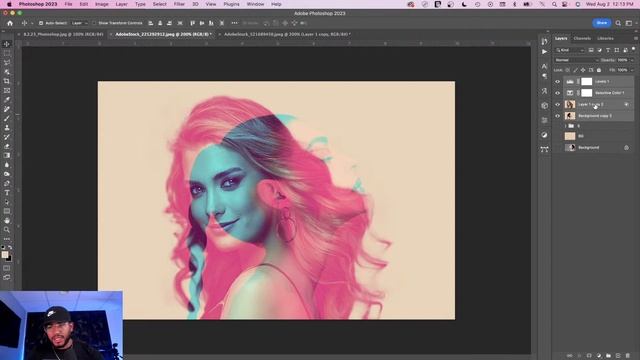The height and width of the screenshot is (360, 640).
Task: Open more align options (three dots)
Action: 234,23
